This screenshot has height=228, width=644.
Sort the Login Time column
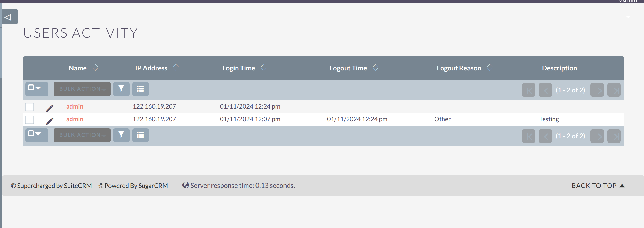click(x=264, y=68)
